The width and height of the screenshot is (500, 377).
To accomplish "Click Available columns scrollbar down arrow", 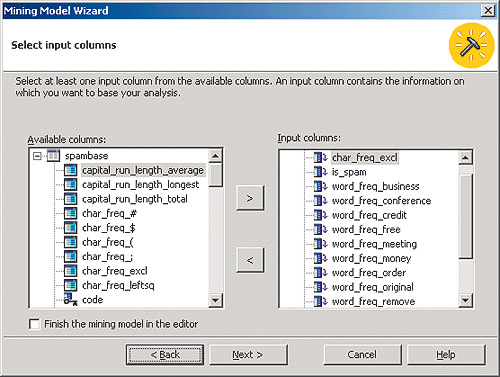I will [215, 300].
